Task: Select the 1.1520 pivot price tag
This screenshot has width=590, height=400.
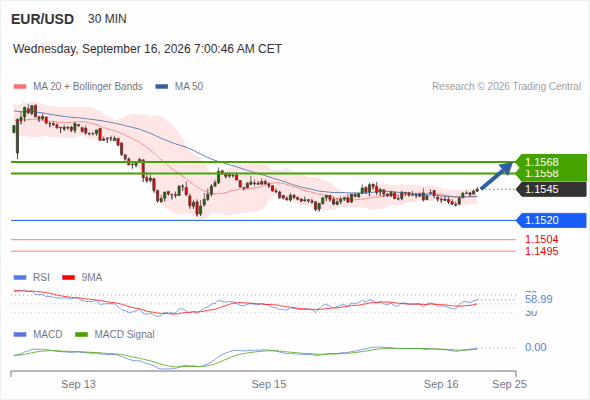Action: coord(551,220)
